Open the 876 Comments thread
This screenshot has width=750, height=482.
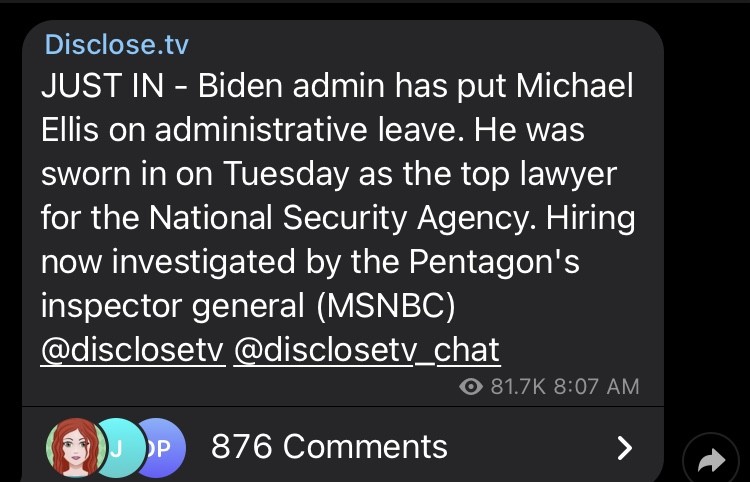[x=329, y=446]
